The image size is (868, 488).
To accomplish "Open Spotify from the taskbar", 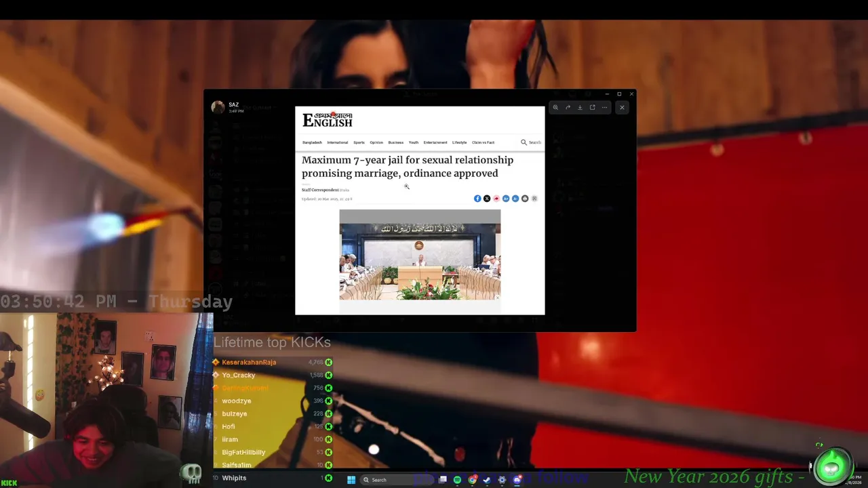I will point(457,480).
